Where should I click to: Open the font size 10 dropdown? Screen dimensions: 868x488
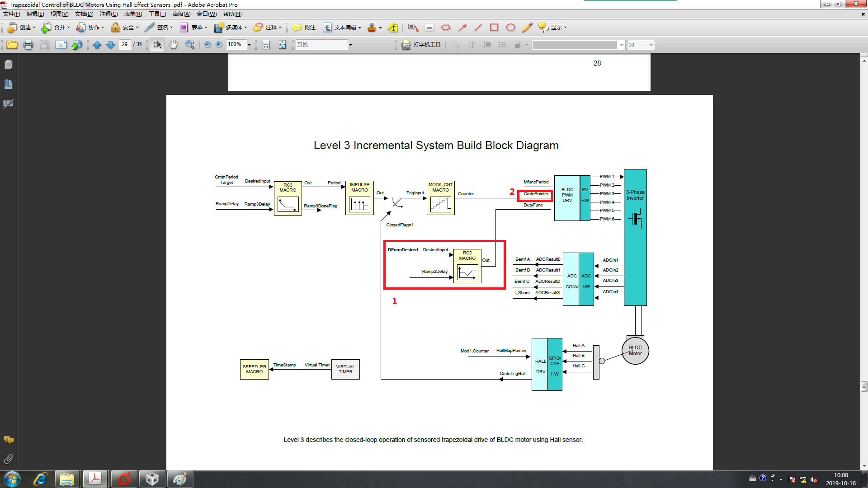pyautogui.click(x=651, y=45)
